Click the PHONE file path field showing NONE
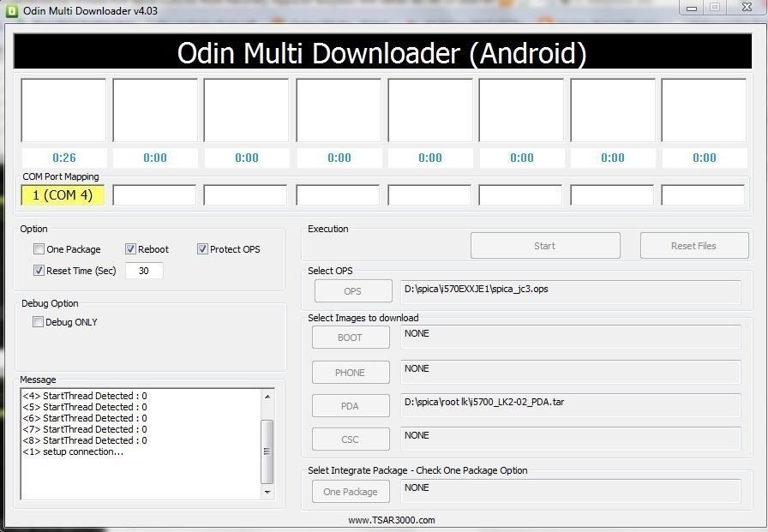This screenshot has height=532, width=768. point(571,373)
